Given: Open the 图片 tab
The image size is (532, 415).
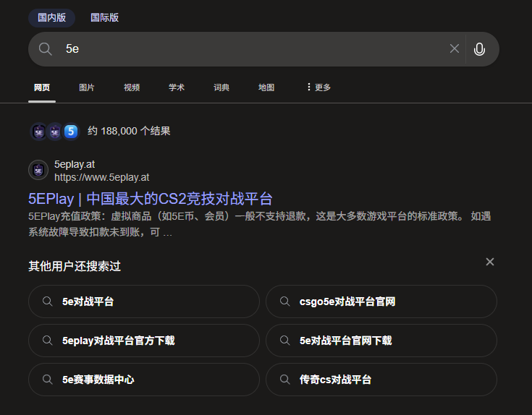Looking at the screenshot, I should tap(87, 87).
